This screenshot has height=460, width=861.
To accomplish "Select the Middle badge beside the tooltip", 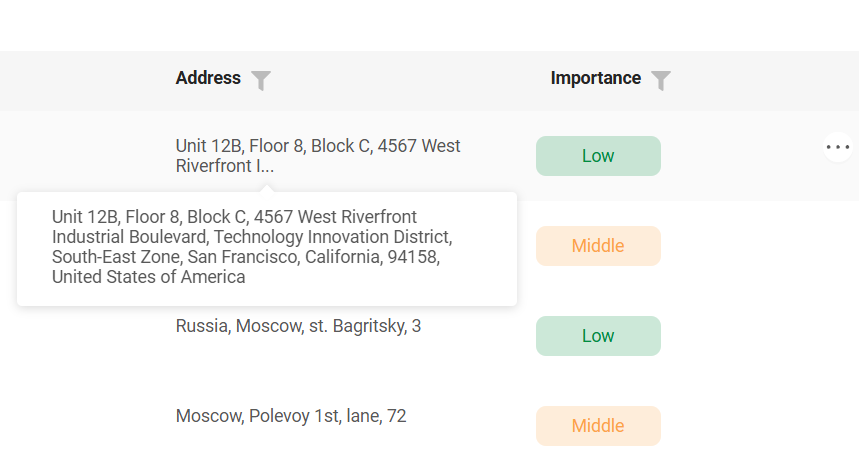I will point(598,246).
